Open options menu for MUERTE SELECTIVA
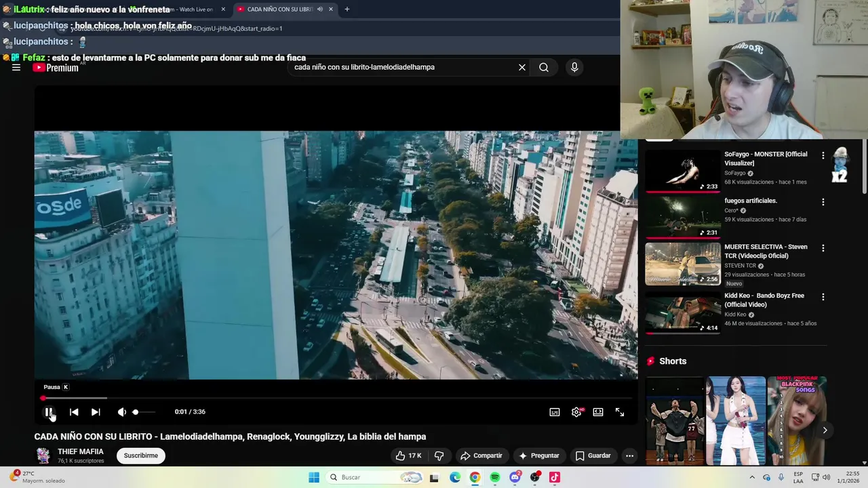 click(x=823, y=248)
